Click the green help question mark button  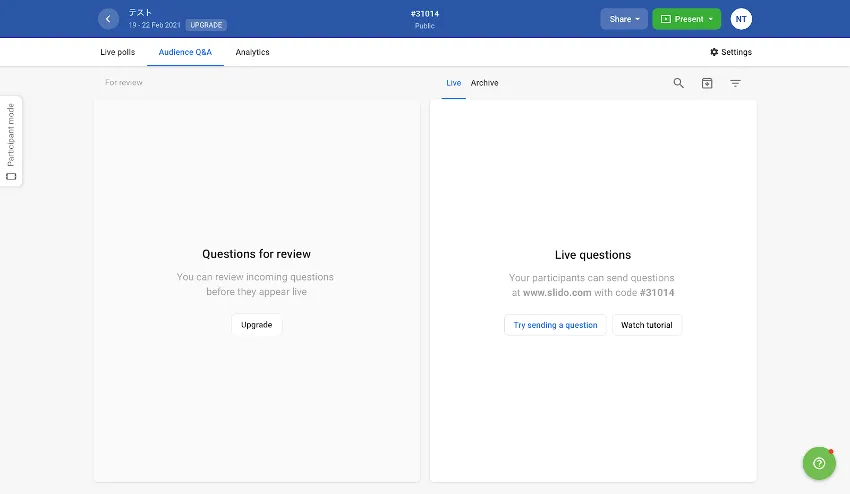[819, 463]
